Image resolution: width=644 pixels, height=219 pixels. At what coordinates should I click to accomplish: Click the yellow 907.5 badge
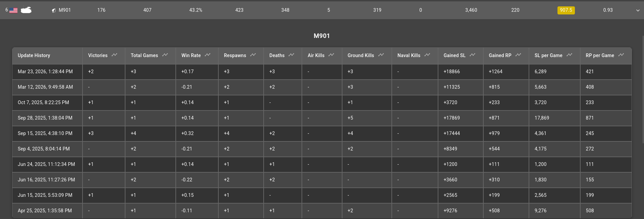pyautogui.click(x=566, y=10)
